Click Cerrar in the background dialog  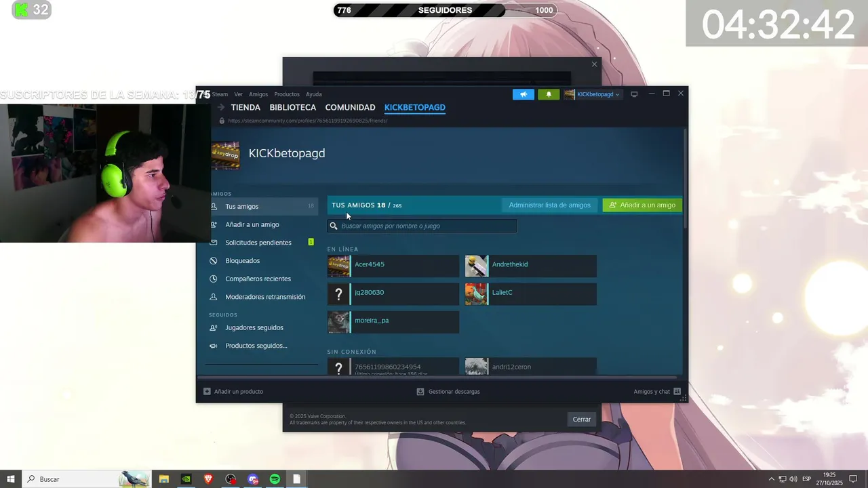pyautogui.click(x=582, y=419)
